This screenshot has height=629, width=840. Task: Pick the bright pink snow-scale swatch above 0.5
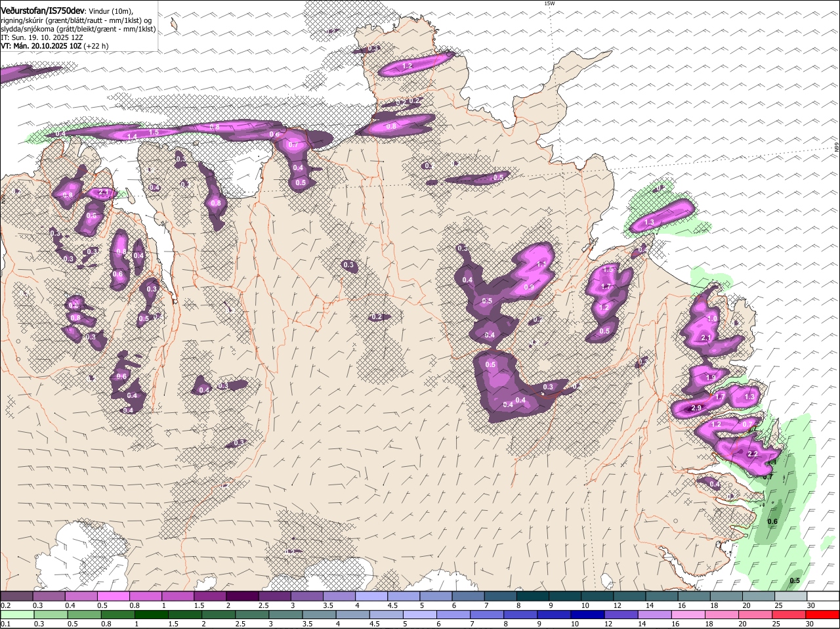[x=113, y=596]
